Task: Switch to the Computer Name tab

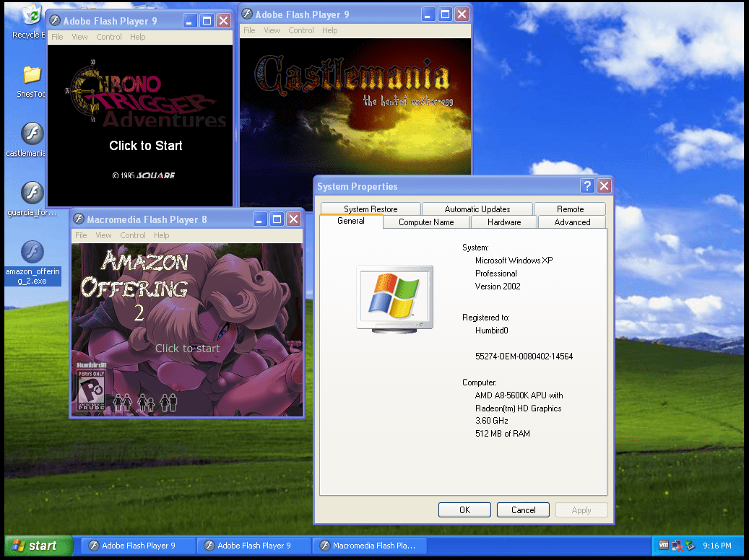Action: (x=426, y=222)
